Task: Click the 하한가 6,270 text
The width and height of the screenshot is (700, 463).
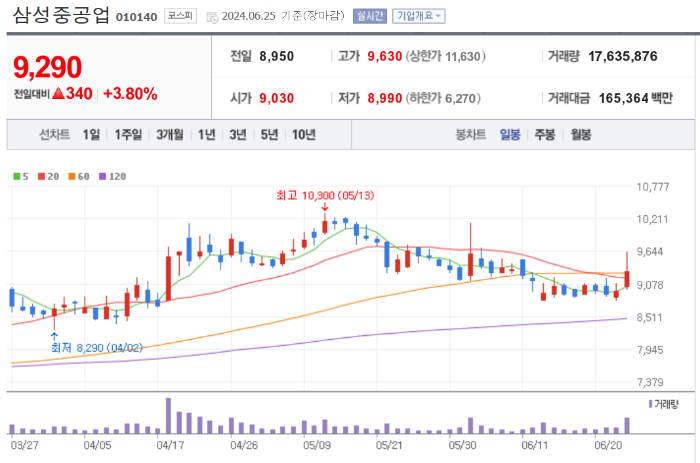Action: (x=443, y=98)
